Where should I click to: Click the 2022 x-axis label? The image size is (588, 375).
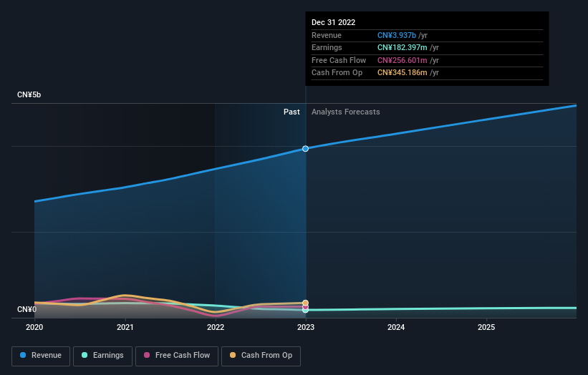pyautogui.click(x=216, y=328)
